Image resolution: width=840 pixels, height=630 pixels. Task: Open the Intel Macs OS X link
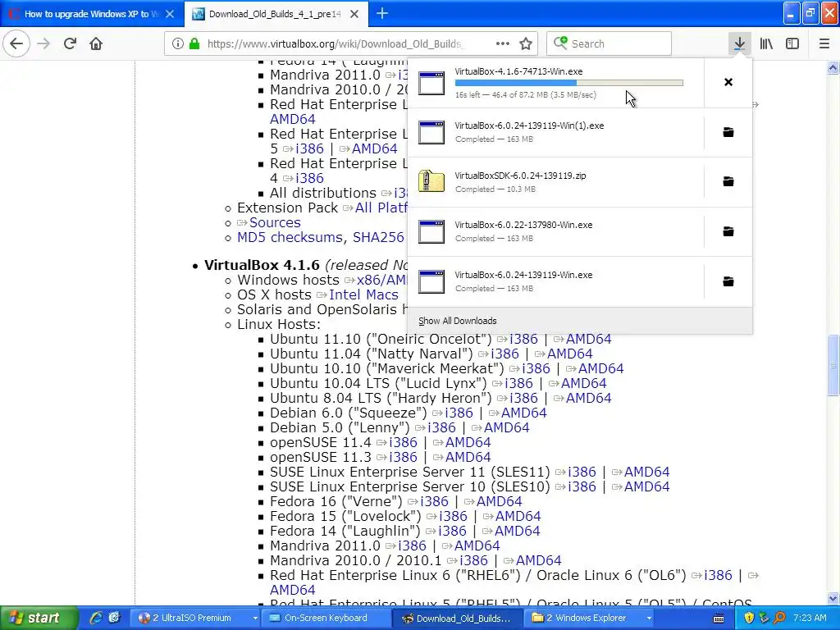click(x=363, y=294)
